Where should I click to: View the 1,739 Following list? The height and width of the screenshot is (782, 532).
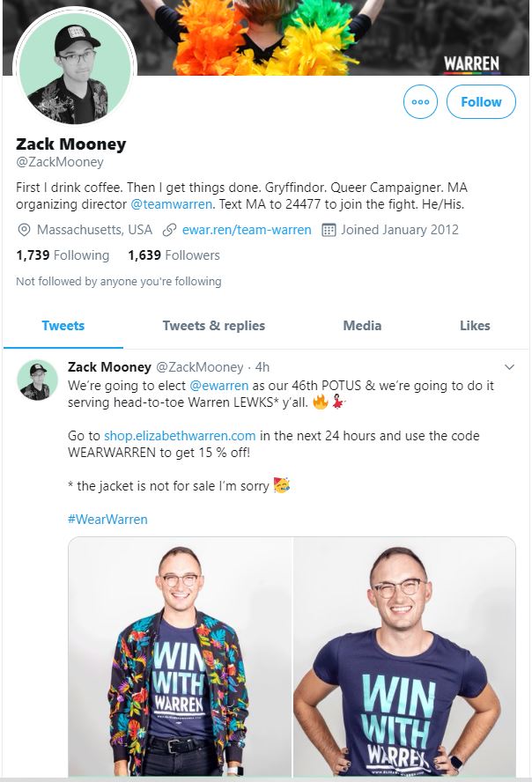point(63,255)
